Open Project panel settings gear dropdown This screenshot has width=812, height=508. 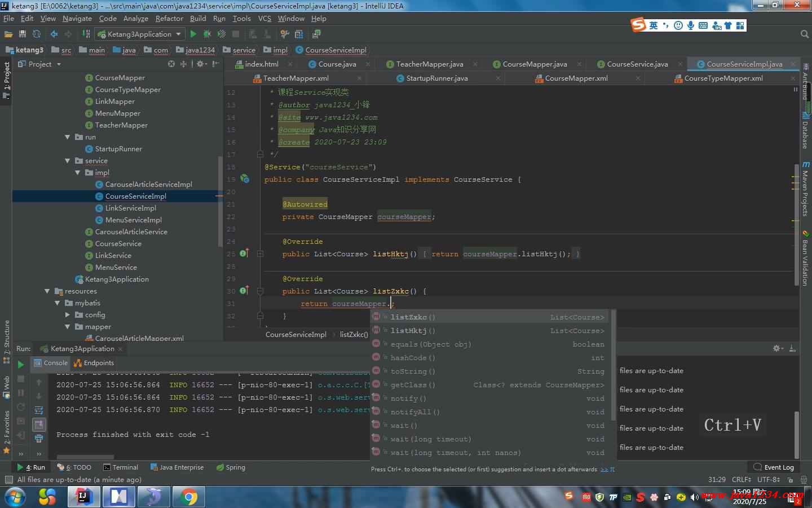click(x=201, y=64)
